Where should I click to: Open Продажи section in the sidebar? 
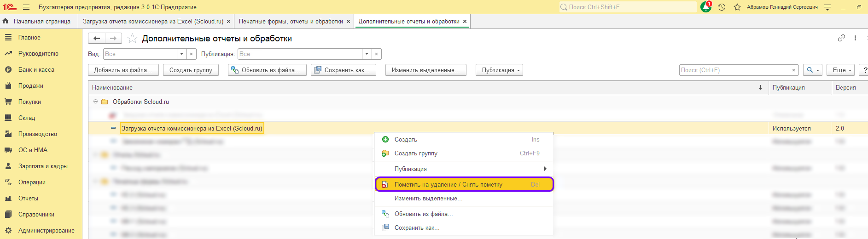(41, 85)
